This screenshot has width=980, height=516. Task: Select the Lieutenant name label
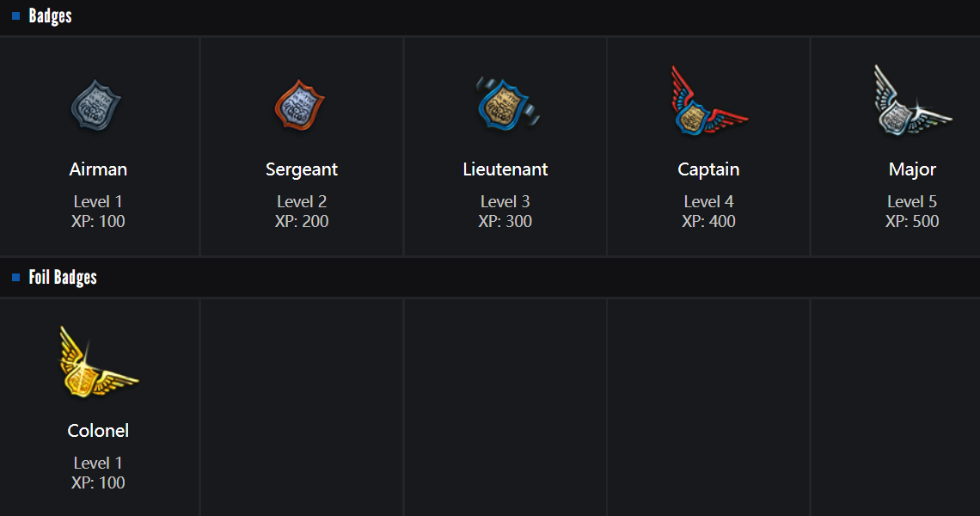[505, 169]
